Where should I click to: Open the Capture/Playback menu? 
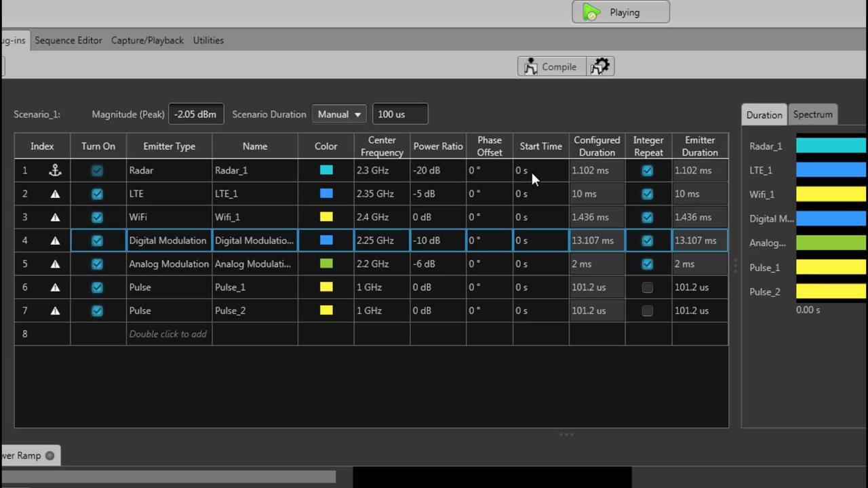(x=147, y=40)
